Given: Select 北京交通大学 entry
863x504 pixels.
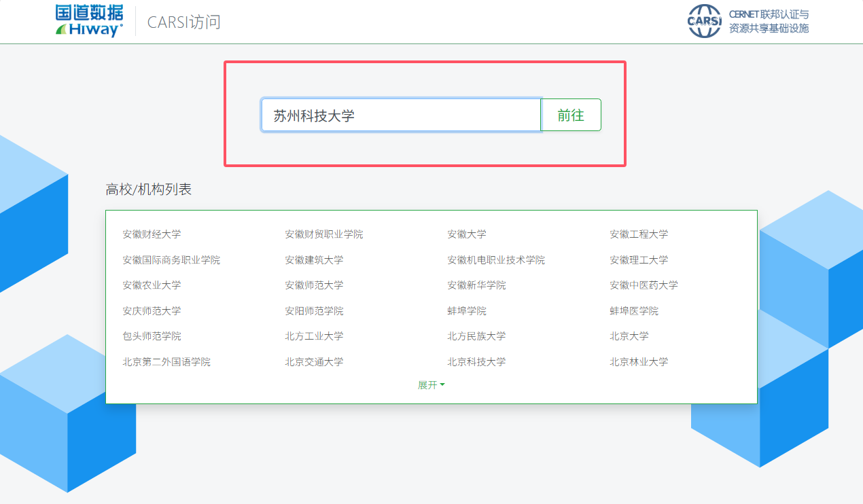Looking at the screenshot, I should (x=314, y=362).
